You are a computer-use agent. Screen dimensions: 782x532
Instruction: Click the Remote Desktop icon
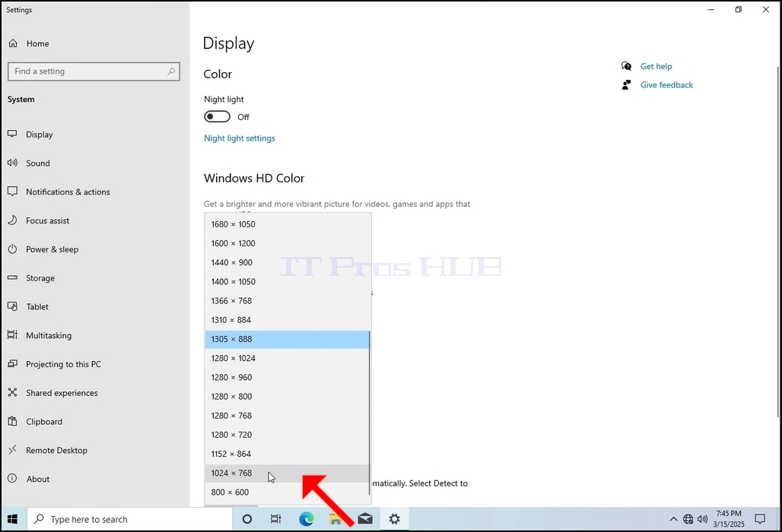[x=12, y=450]
